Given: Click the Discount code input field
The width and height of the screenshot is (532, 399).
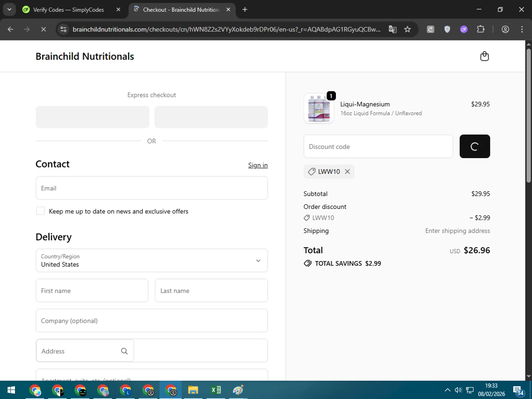Looking at the screenshot, I should coord(378,146).
